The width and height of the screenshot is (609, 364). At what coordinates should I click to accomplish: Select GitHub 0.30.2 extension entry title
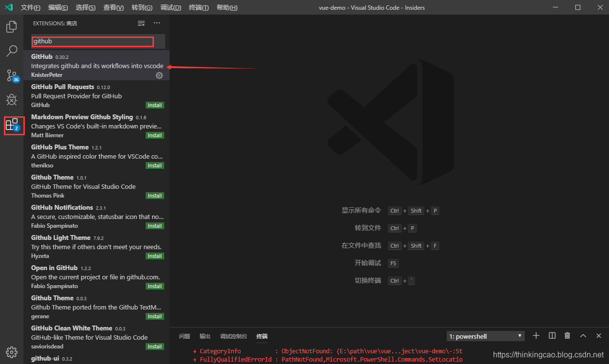[x=42, y=56]
